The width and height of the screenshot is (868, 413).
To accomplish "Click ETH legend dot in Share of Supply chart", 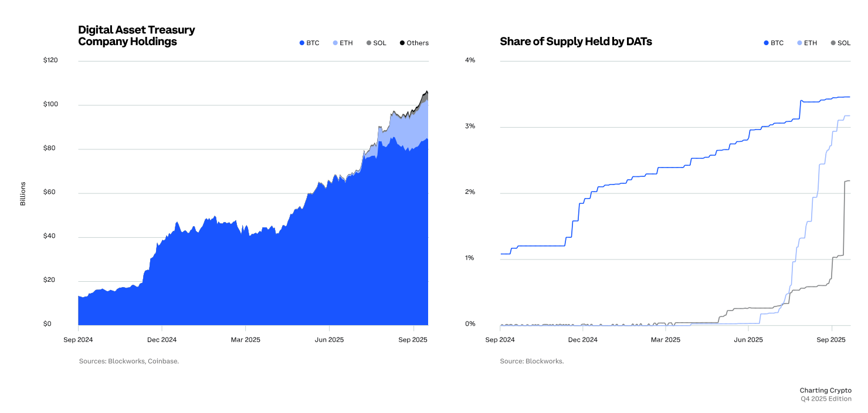I will [799, 43].
